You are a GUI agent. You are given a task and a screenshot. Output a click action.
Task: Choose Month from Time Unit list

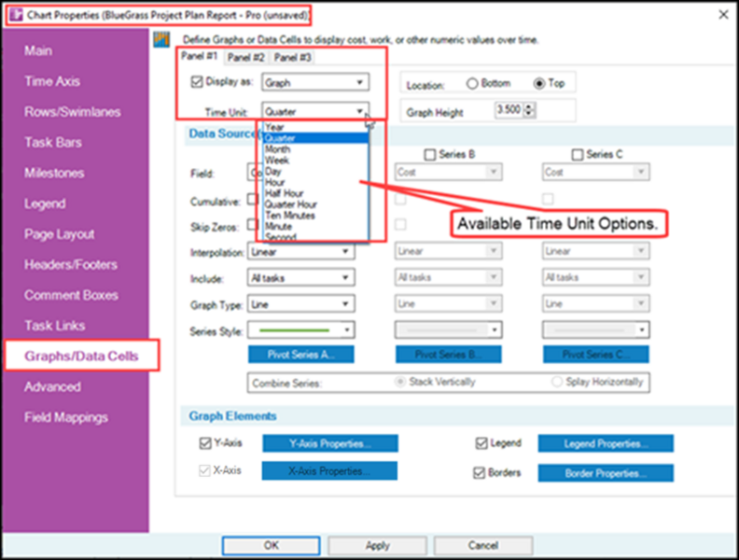(x=315, y=149)
